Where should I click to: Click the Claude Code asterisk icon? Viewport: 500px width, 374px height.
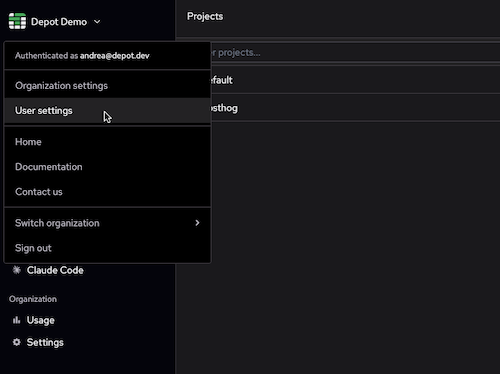(17, 270)
